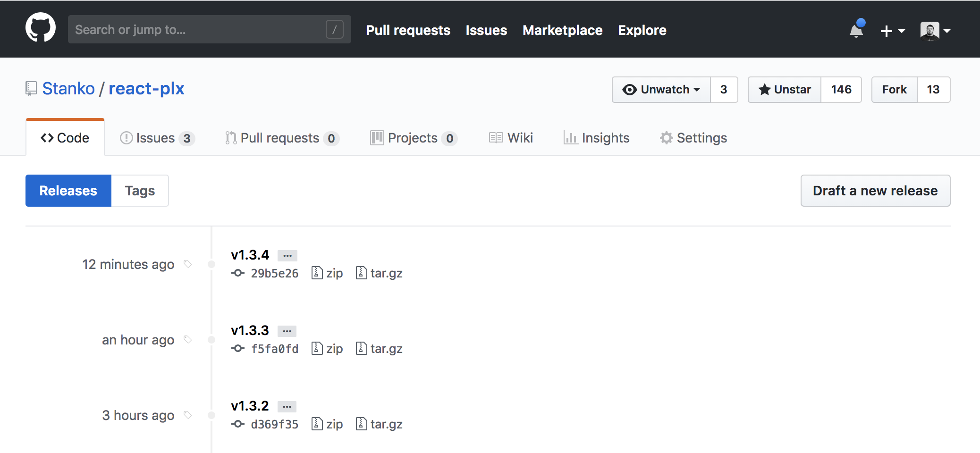This screenshot has width=980, height=453.
Task: Click the commit icon beside d369f35
Action: (x=238, y=424)
